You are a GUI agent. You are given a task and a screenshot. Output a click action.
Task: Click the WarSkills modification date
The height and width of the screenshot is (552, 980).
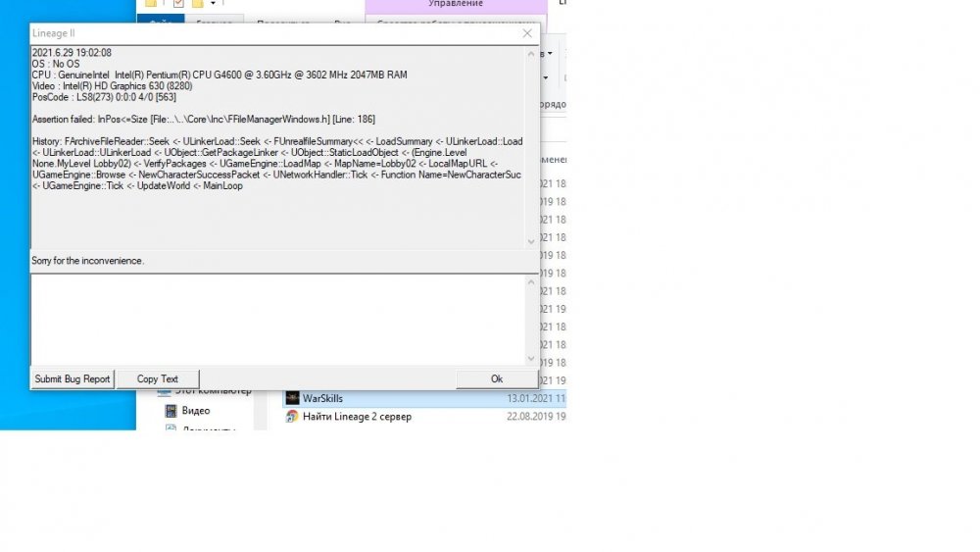click(535, 399)
